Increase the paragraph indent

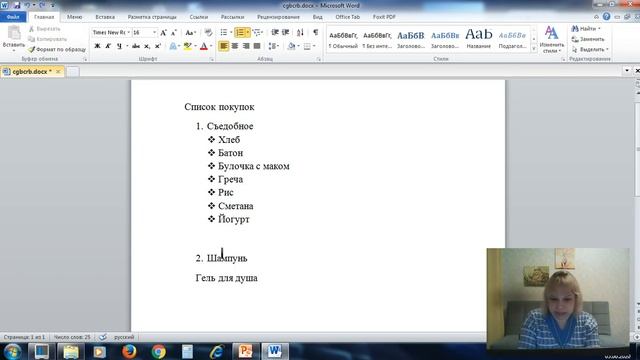[x=286, y=32]
